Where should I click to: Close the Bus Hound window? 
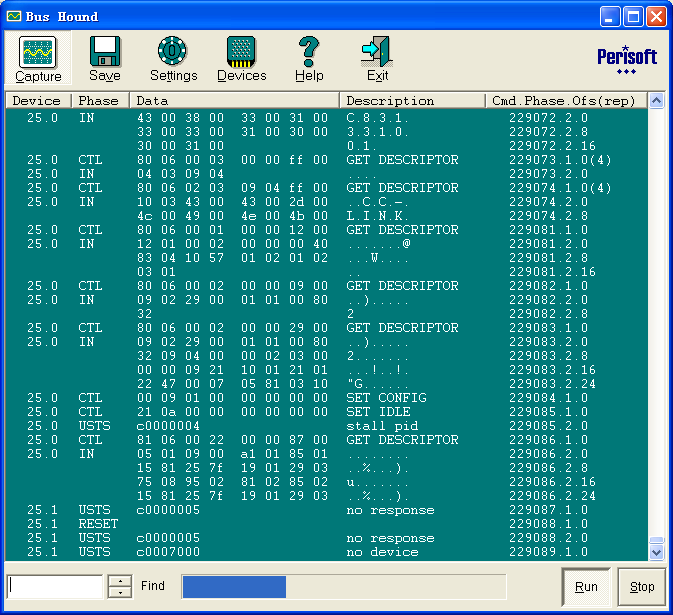[x=656, y=17]
